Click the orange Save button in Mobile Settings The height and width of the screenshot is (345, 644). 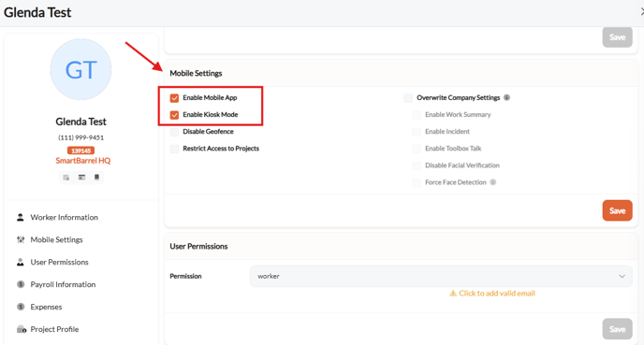(617, 210)
